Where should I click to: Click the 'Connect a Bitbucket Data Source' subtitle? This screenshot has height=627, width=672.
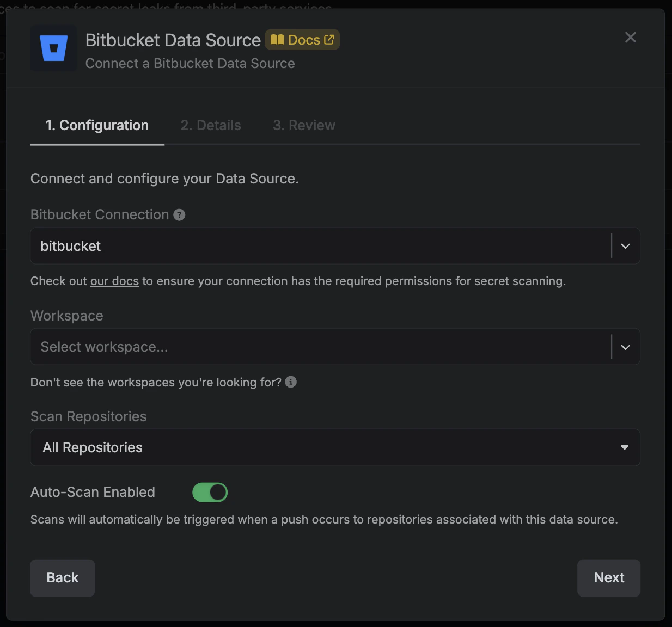pos(190,64)
